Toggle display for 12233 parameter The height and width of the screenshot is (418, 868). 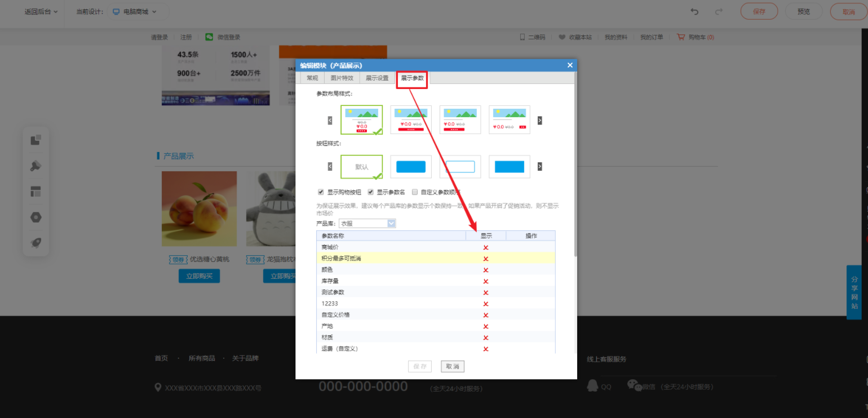(486, 304)
